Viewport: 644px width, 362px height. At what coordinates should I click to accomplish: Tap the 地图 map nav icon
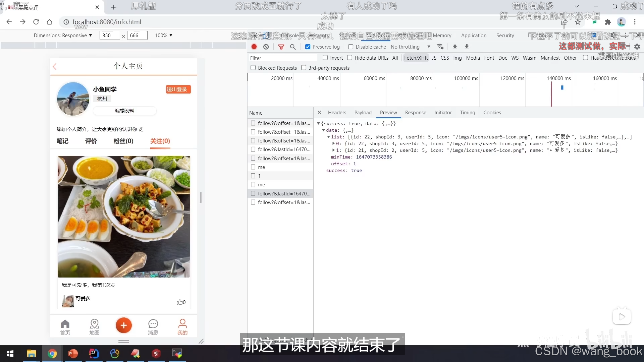coord(94,327)
